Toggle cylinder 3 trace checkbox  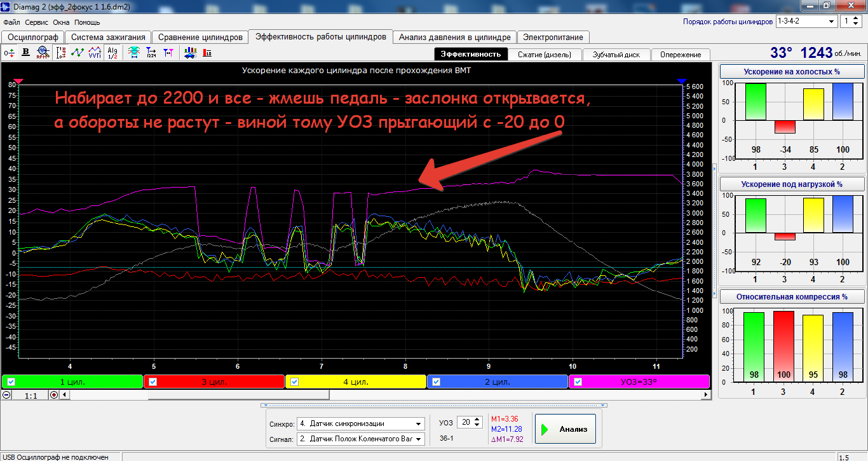click(153, 382)
